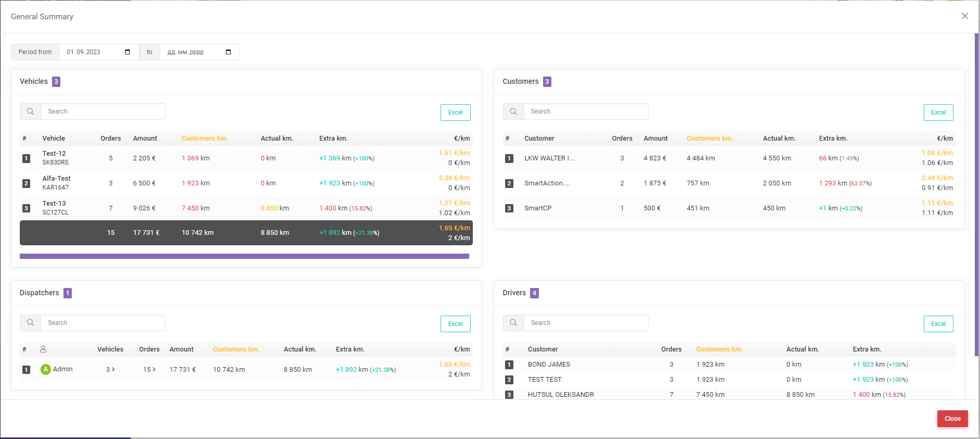Sort Vehicles table by Customers km.
980x439 pixels.
tap(204, 139)
